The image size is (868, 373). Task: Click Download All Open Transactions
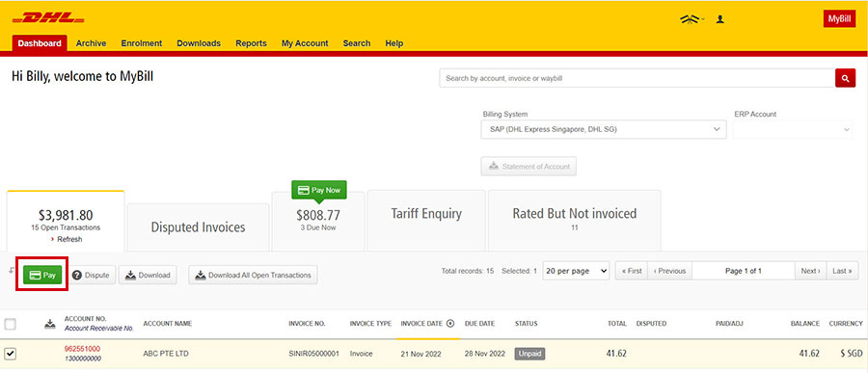[x=253, y=275]
